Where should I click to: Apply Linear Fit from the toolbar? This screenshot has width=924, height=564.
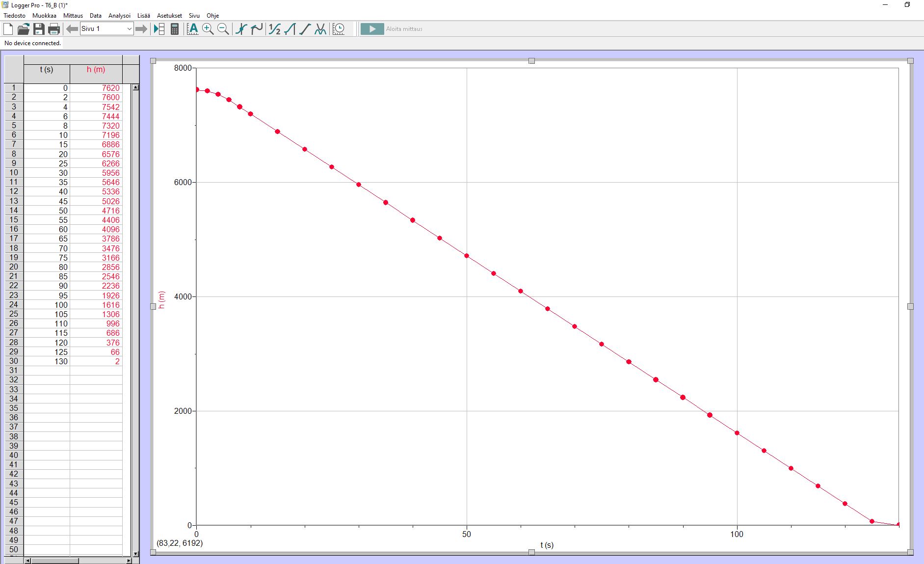[305, 29]
